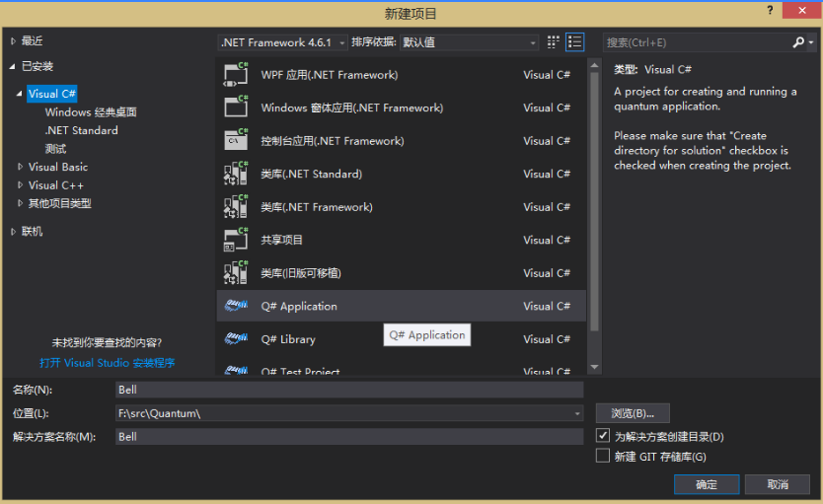Collapse the Visual C# tree node
823x504 pixels.
click(x=20, y=94)
